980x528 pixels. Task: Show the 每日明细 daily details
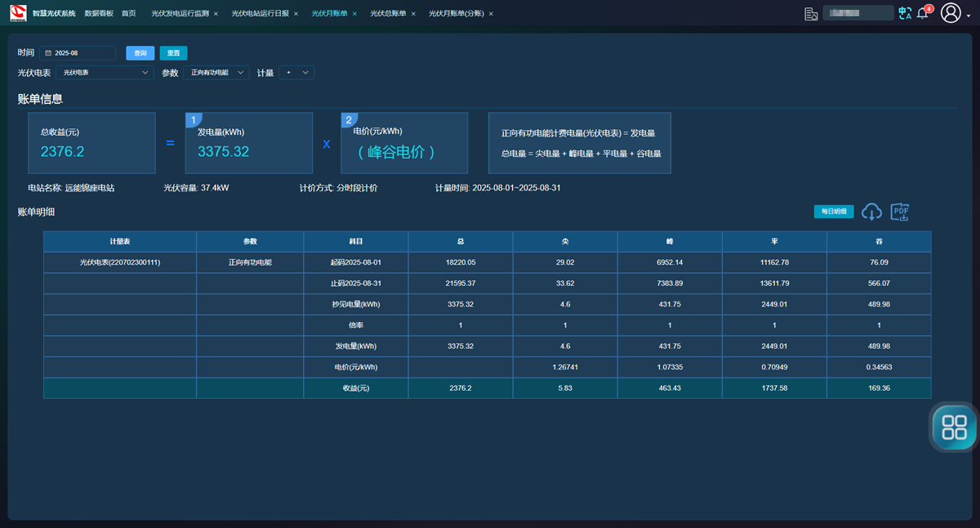(833, 212)
